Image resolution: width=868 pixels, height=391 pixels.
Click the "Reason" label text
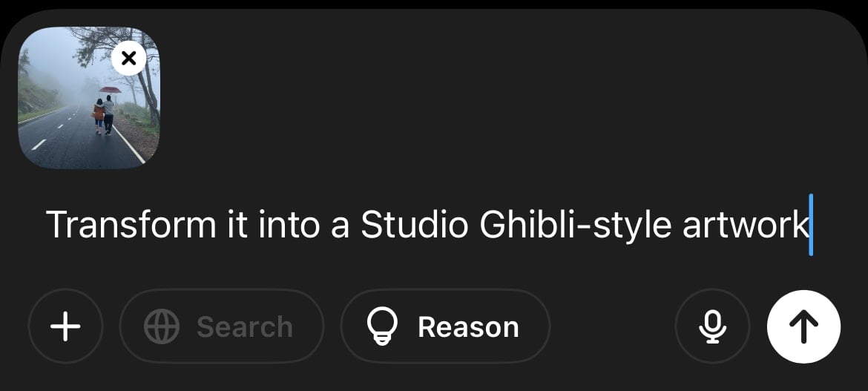(468, 326)
